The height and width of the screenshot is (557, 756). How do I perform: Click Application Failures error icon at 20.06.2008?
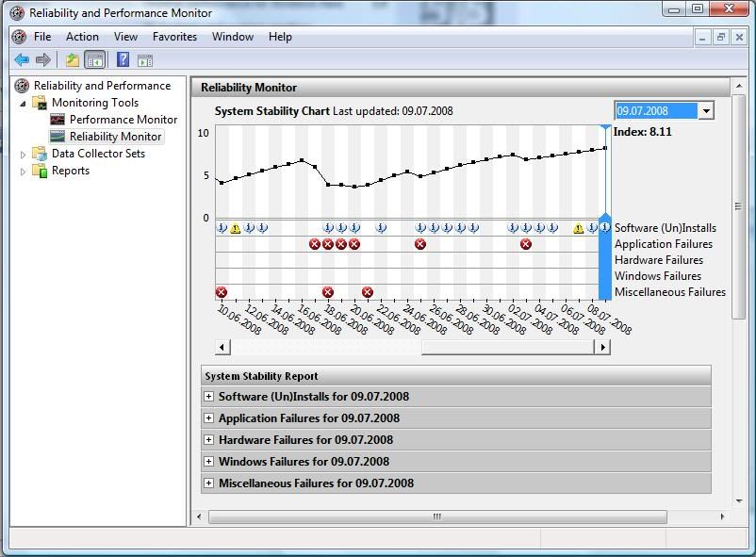coord(354,244)
